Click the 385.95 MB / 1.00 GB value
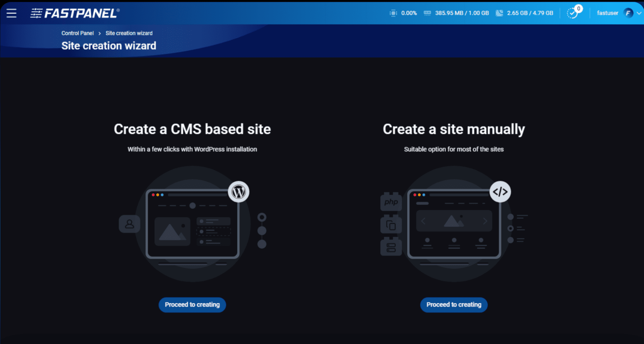This screenshot has width=644, height=344. [462, 13]
